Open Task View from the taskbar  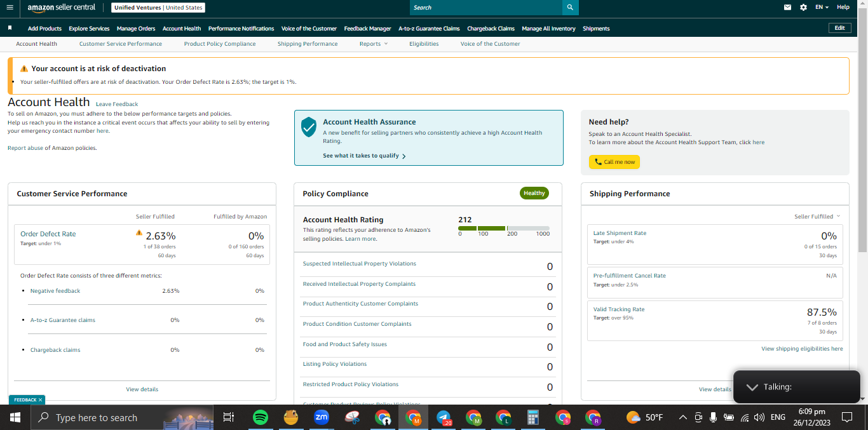229,417
